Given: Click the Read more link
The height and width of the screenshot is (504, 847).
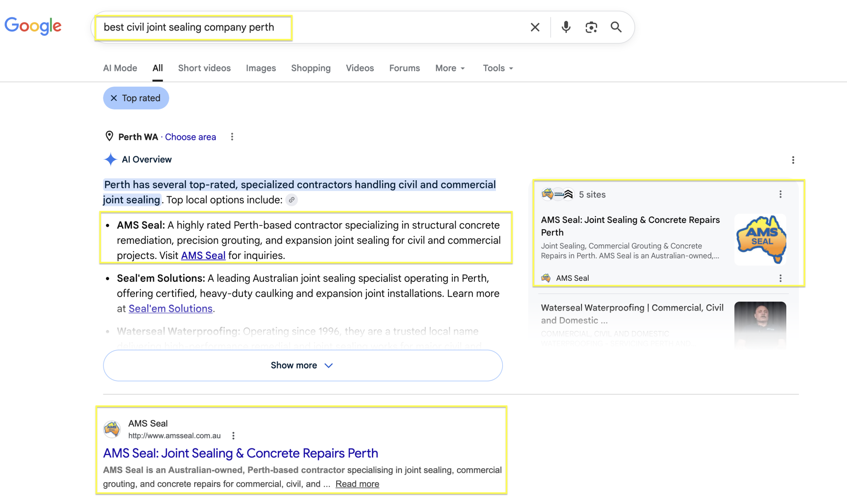Looking at the screenshot, I should (x=357, y=483).
